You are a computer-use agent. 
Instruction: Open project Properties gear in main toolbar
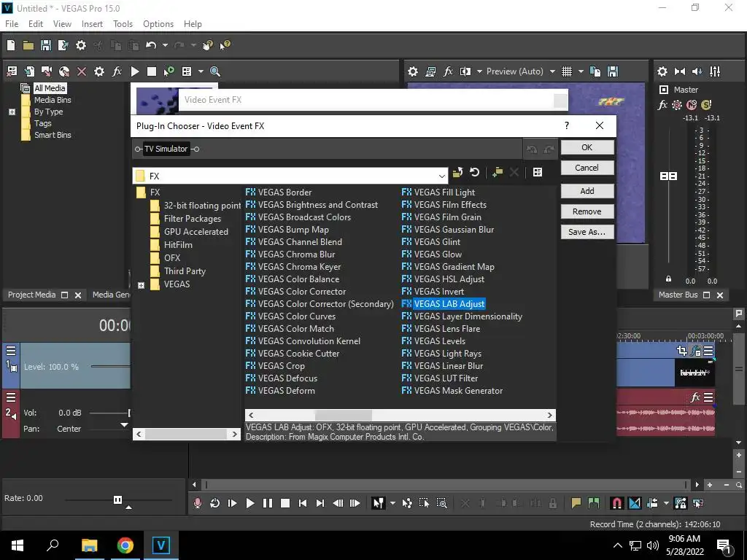tap(81, 45)
